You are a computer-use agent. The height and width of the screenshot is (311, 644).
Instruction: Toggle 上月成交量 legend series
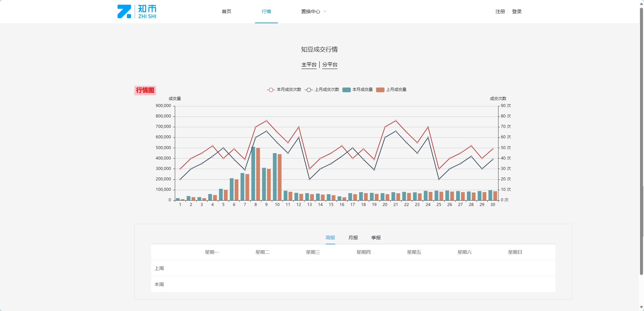(x=391, y=90)
